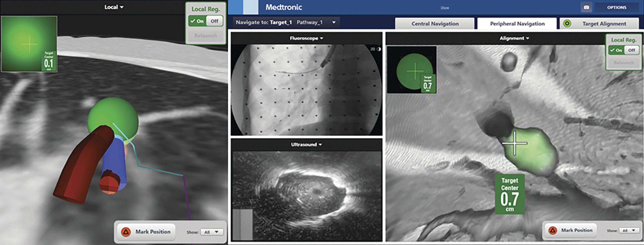This screenshot has height=245, width=644.
Task: Open the Fluoroscope view dropdown
Action: pos(306,38)
